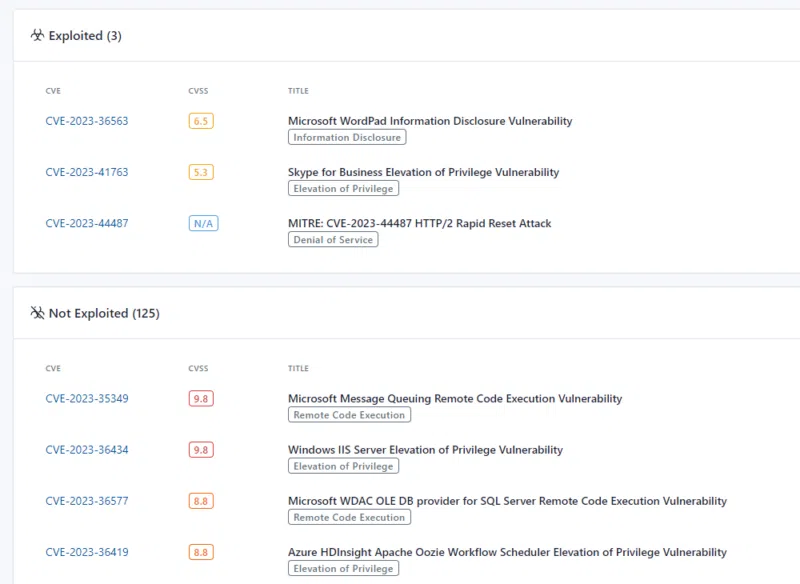Open the CVE-2023-35349 link
Image resolution: width=800 pixels, height=584 pixels.
click(87, 398)
